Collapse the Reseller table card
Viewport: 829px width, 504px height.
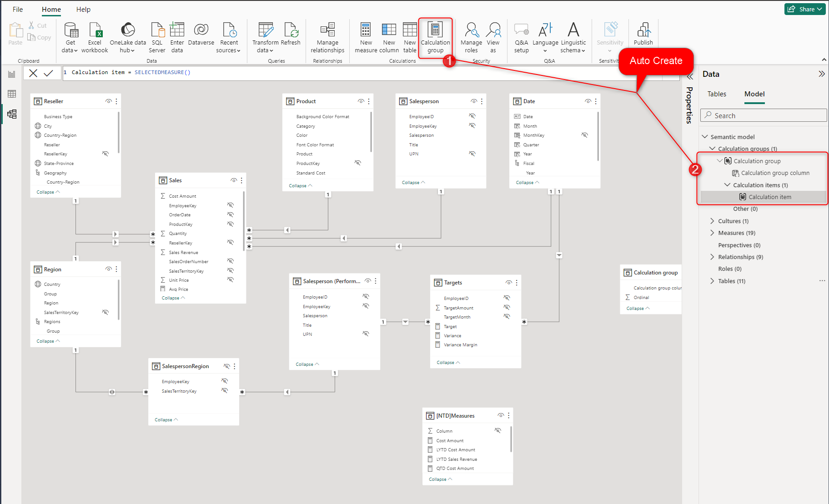coord(48,192)
